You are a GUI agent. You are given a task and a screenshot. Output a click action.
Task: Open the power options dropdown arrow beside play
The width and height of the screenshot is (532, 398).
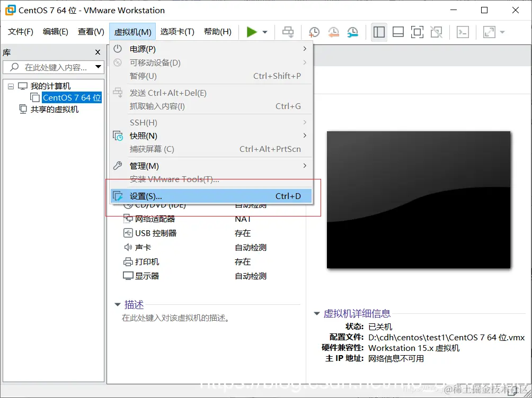tap(265, 32)
